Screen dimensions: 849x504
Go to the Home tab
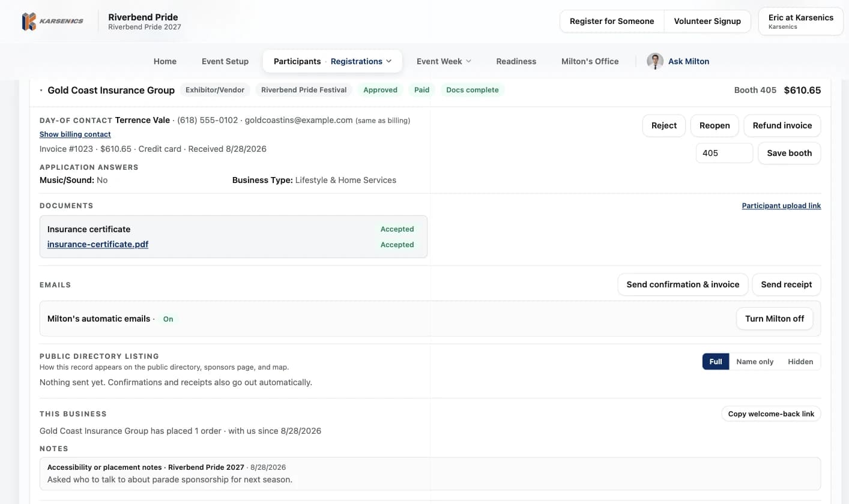pos(165,61)
